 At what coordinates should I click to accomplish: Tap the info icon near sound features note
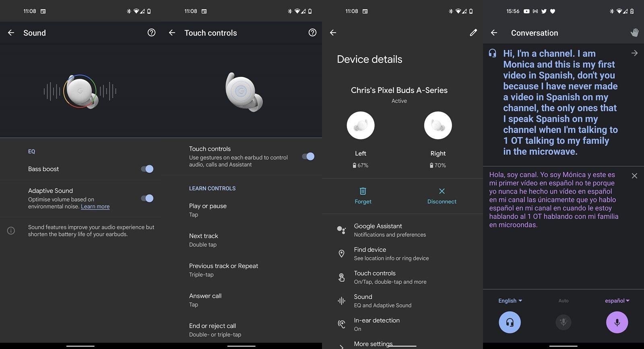point(11,231)
